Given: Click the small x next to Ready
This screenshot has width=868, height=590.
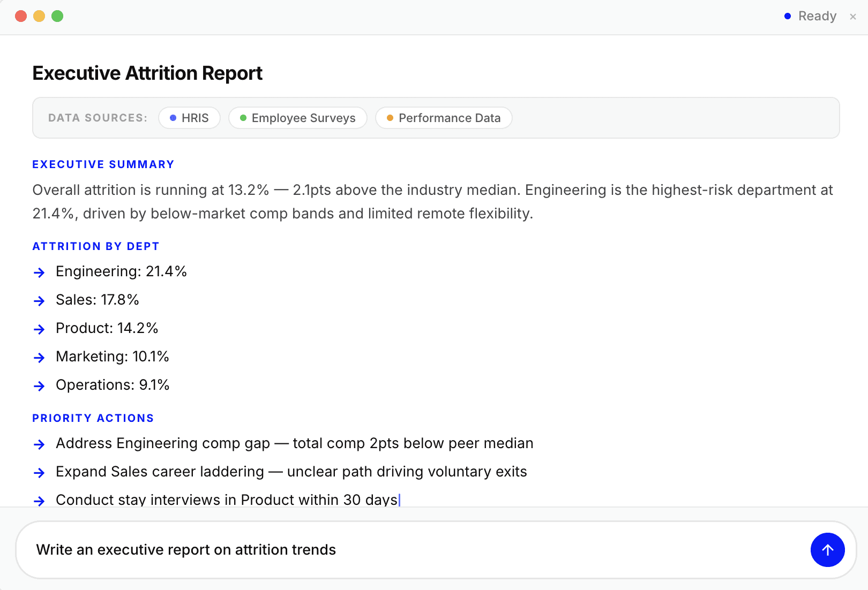Looking at the screenshot, I should pyautogui.click(x=853, y=17).
